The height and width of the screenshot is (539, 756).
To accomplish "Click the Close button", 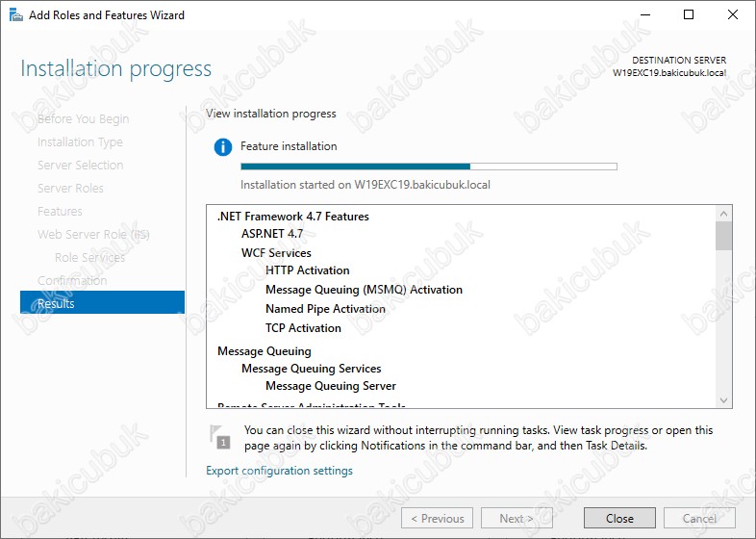I will (619, 518).
